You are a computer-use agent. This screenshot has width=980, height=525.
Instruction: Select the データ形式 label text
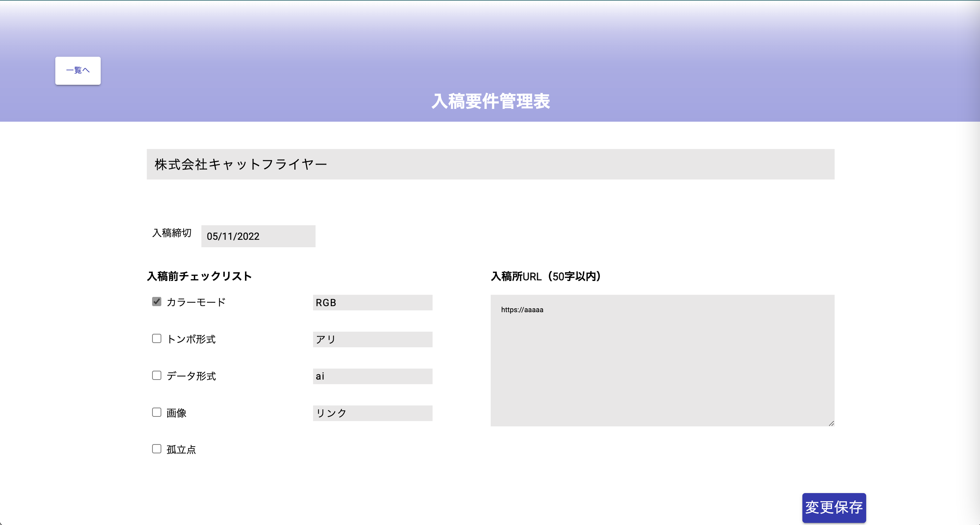(x=191, y=376)
